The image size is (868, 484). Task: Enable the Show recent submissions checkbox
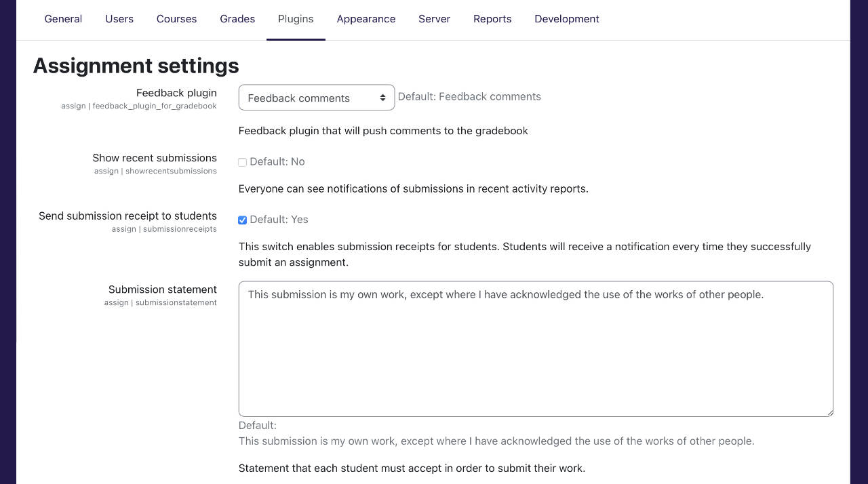[x=243, y=162]
